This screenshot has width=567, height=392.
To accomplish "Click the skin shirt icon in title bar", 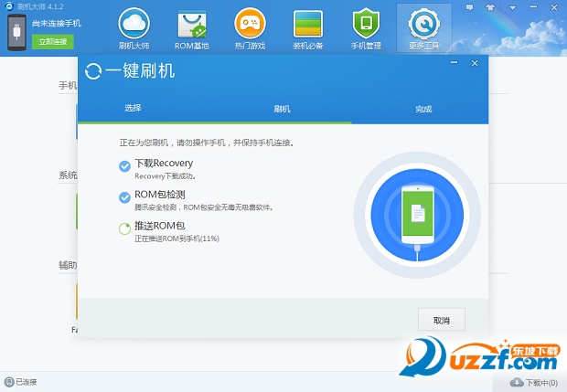I will coord(490,7).
